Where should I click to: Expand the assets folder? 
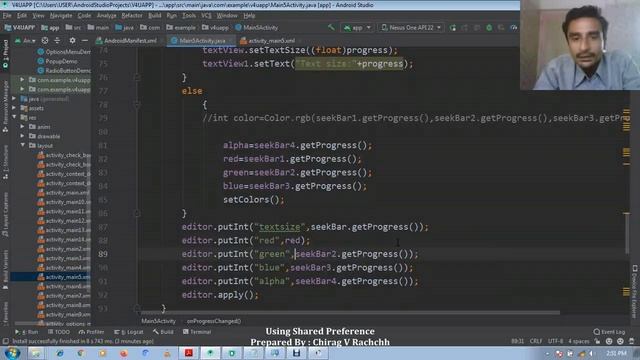14,108
